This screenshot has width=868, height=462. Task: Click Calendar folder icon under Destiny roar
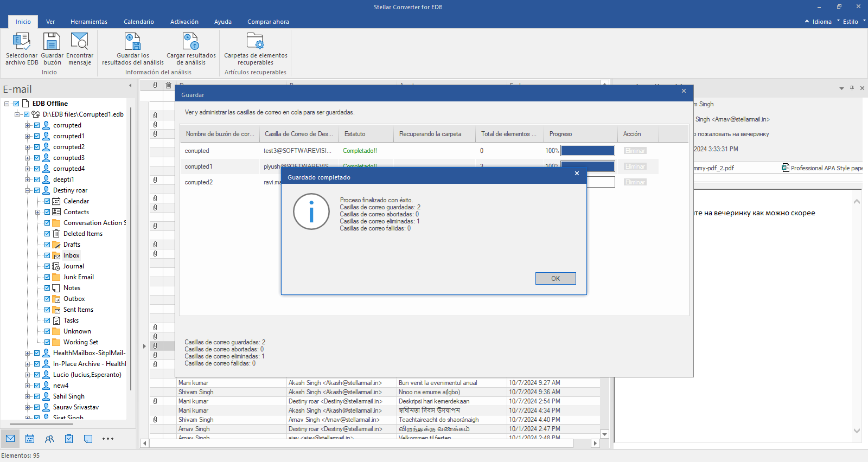click(x=56, y=201)
